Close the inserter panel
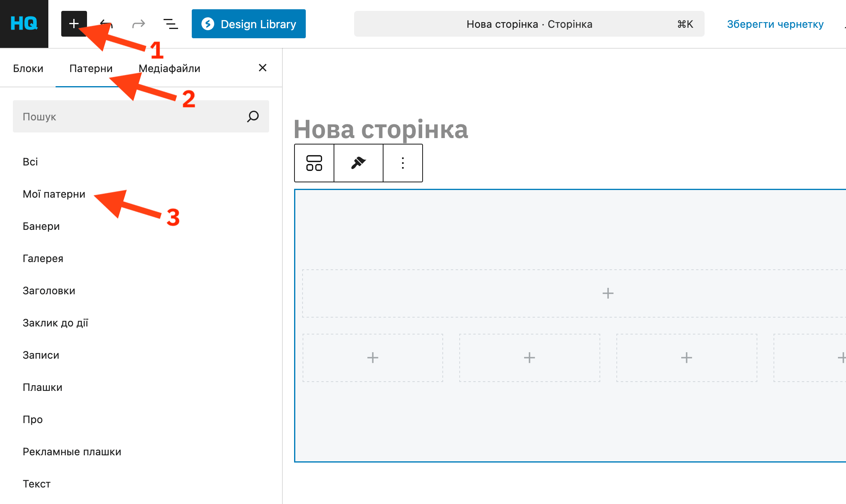This screenshot has width=846, height=504. click(x=263, y=68)
